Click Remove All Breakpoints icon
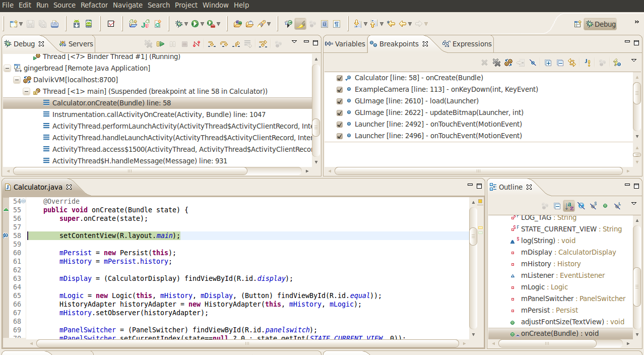This screenshot has width=644, height=355. (x=496, y=63)
